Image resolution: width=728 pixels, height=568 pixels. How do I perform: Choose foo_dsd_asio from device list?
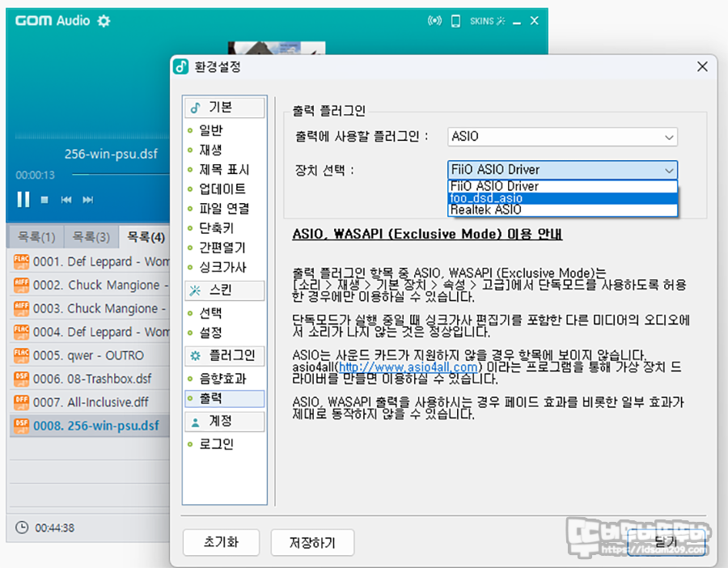click(x=562, y=198)
